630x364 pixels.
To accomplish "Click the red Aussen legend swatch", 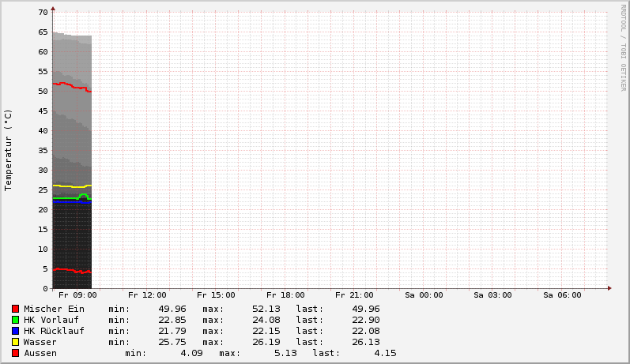I will pyautogui.click(x=15, y=353).
